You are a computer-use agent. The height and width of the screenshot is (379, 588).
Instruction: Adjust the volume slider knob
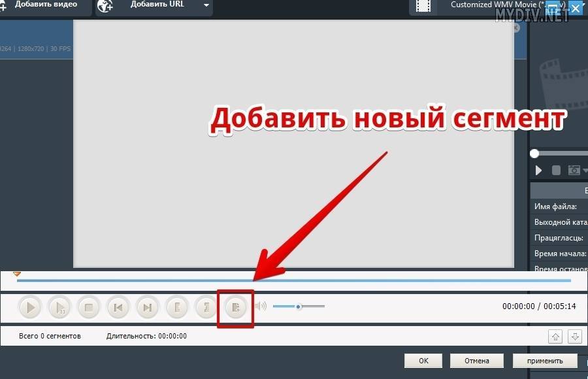[x=299, y=306]
